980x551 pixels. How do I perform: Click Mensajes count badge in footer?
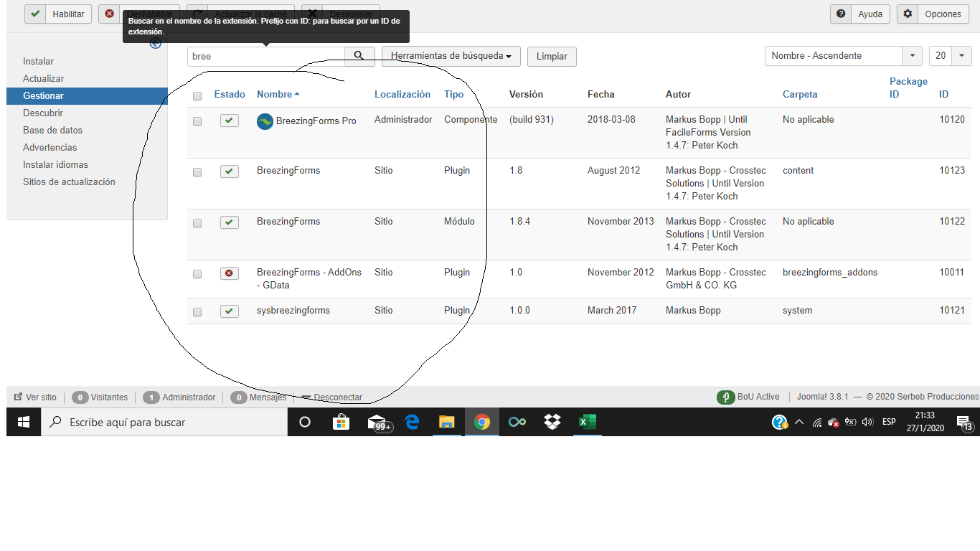tap(238, 397)
